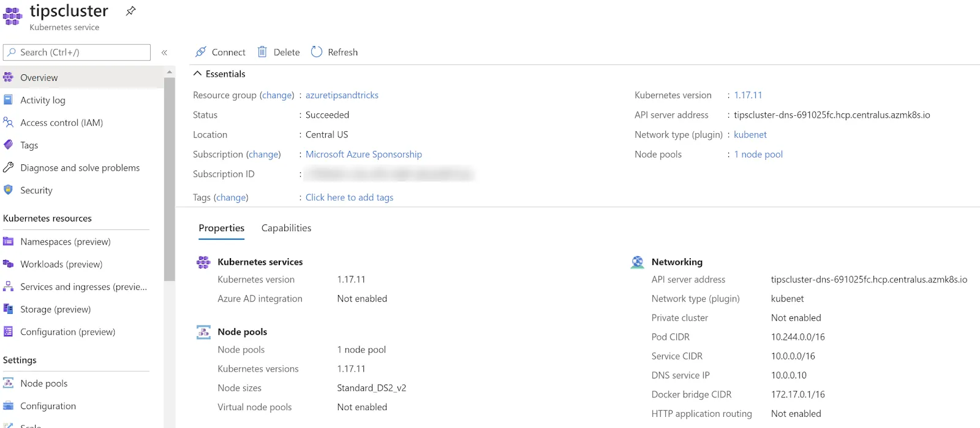Click the Connect plug icon
Image resolution: width=980 pixels, height=428 pixels.
[200, 52]
